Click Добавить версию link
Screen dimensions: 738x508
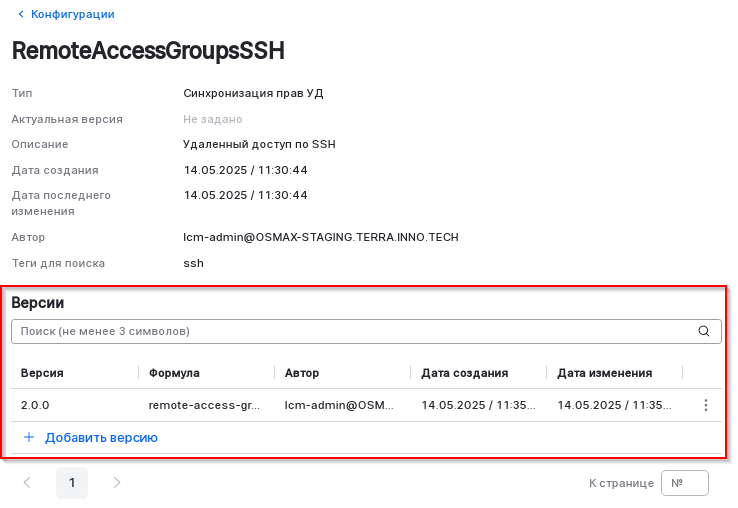(x=101, y=438)
